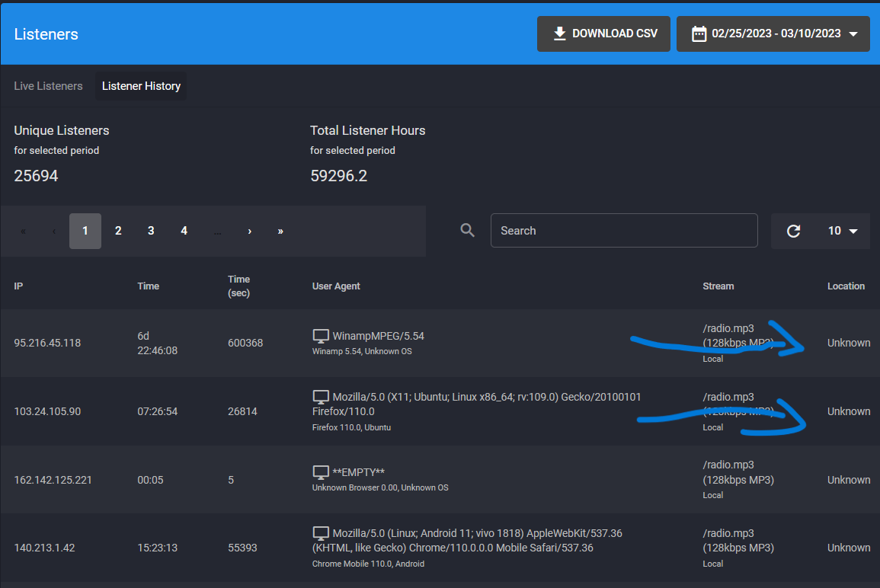Click the Time (sec) column header
This screenshot has height=588, width=880.
click(x=238, y=286)
